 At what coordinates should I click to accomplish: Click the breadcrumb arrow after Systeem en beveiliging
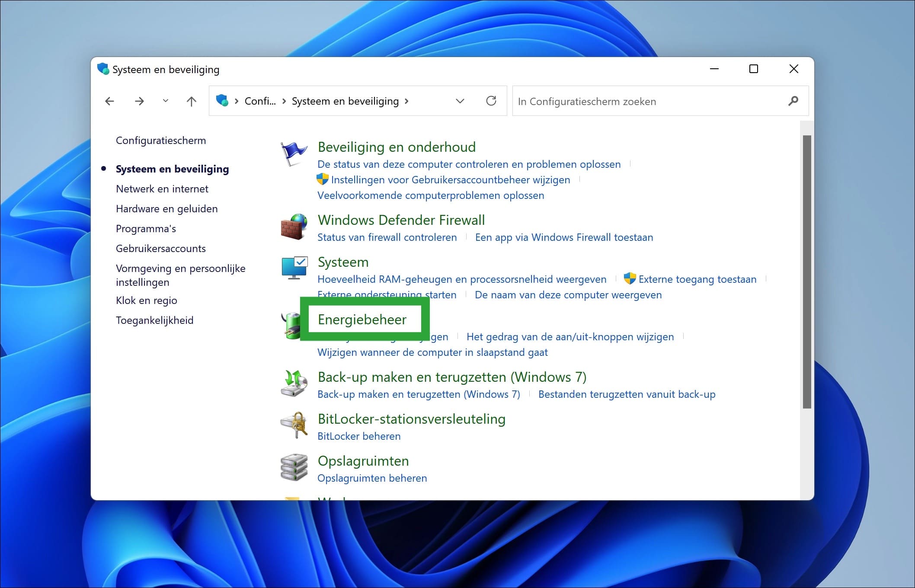(407, 101)
